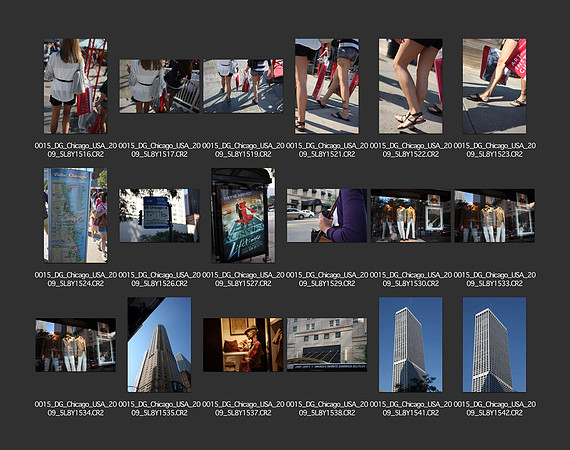Open thumbnail 5L8Y1519 of shoppers on sidewalk

coord(243,86)
